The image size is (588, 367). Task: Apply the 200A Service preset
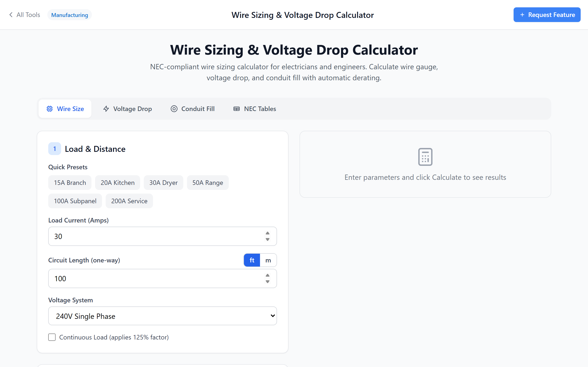(x=129, y=201)
